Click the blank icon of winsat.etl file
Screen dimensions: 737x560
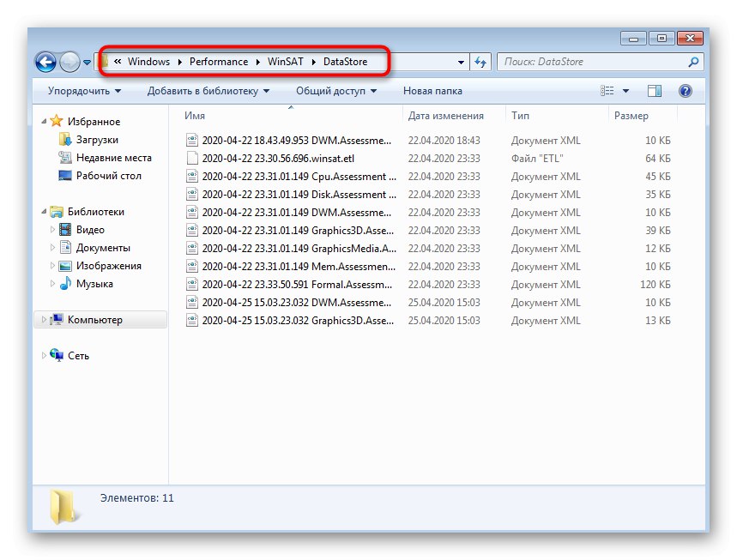[x=192, y=158]
